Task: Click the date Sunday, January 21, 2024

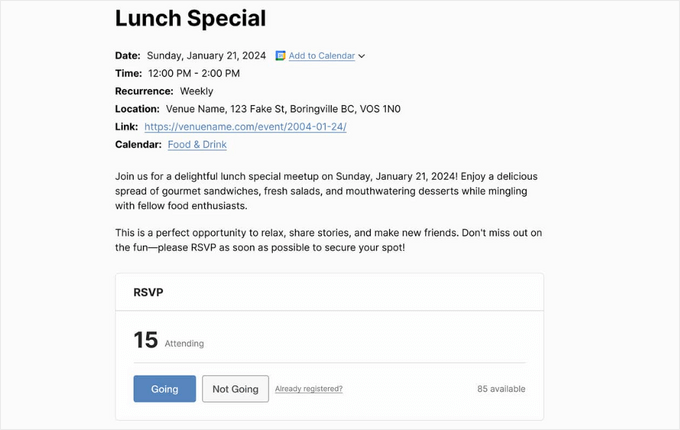Action: pyautogui.click(x=206, y=56)
